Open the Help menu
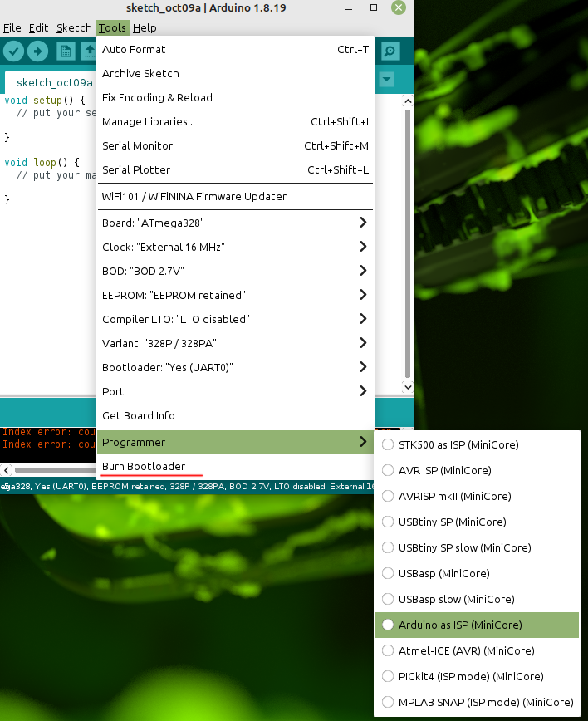588x721 pixels. pyautogui.click(x=145, y=27)
